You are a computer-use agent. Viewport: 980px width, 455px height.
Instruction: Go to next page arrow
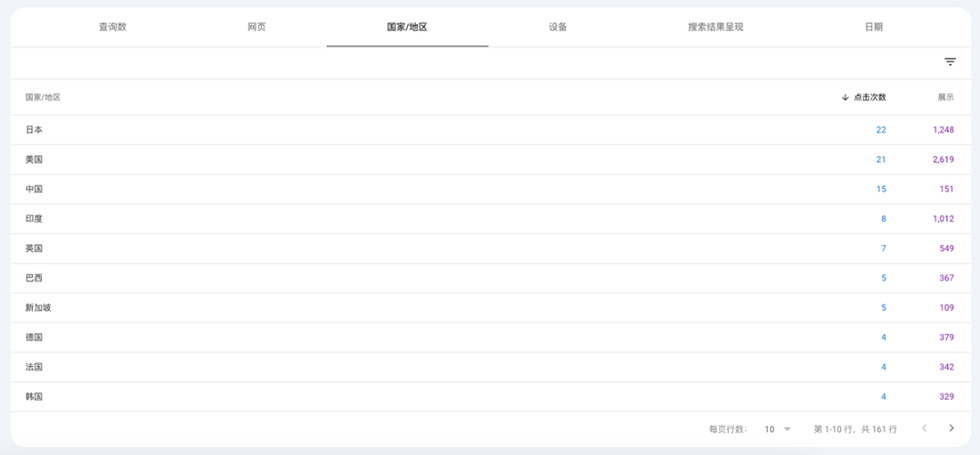[951, 429]
